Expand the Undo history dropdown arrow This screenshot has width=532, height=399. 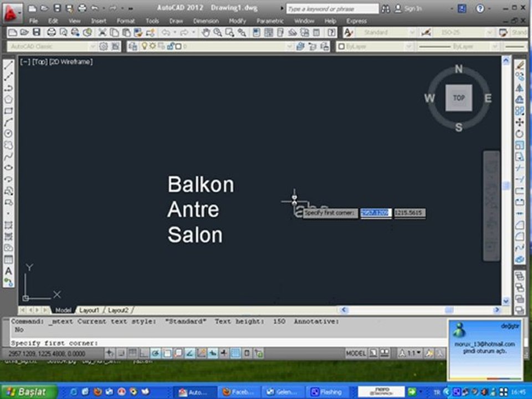tap(175, 33)
